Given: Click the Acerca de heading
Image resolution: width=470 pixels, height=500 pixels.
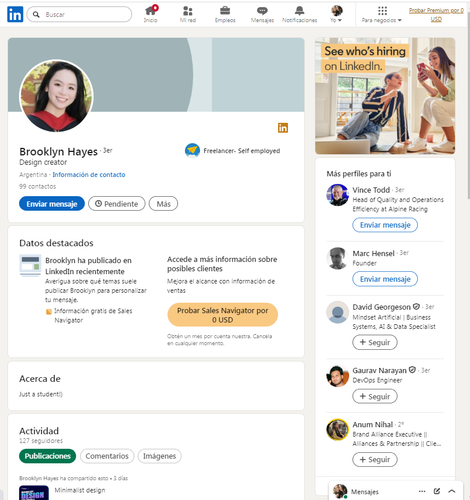Looking at the screenshot, I should pyautogui.click(x=40, y=379).
